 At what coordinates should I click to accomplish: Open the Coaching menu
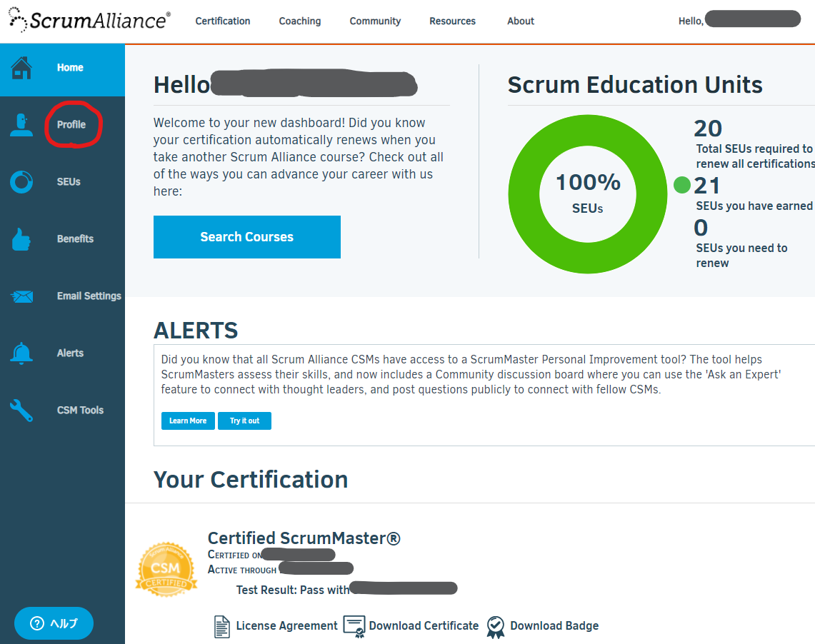click(x=300, y=21)
